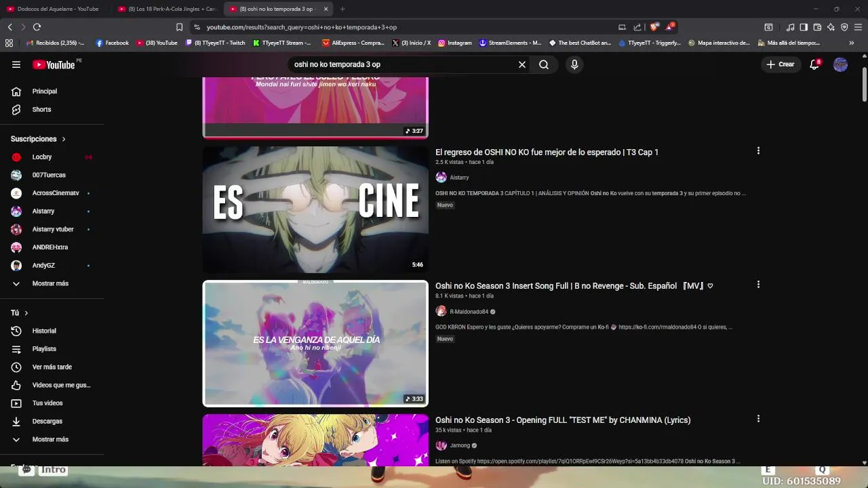868x488 pixels.
Task: Show more bookmarks with double chevron
Action: [x=852, y=43]
